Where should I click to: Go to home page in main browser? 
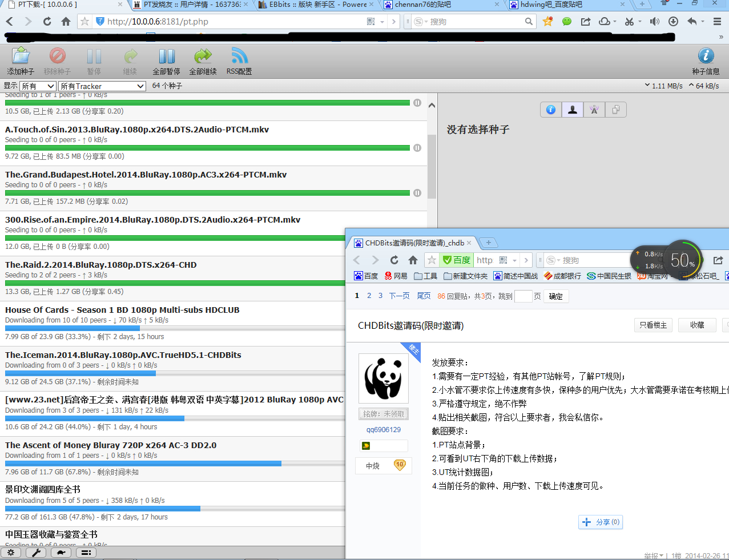point(66,22)
